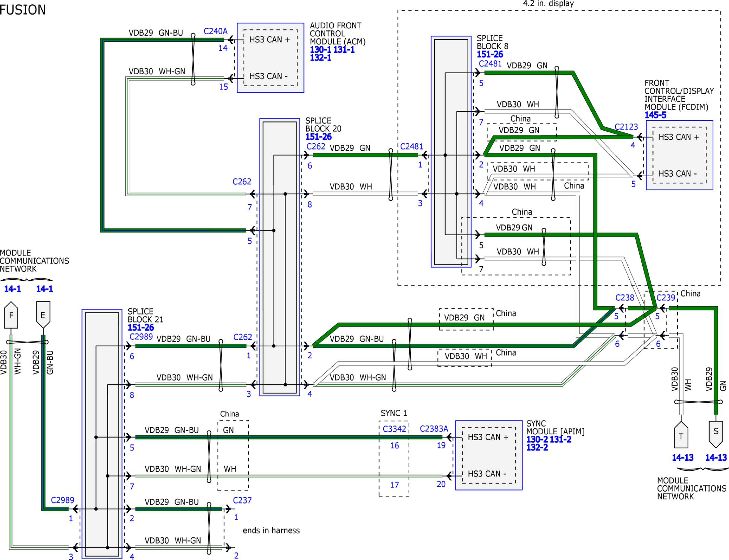The height and width of the screenshot is (560, 729).
Task: Click 'HS3 CAN -' inside the SYNC module box
Action: pyautogui.click(x=487, y=474)
